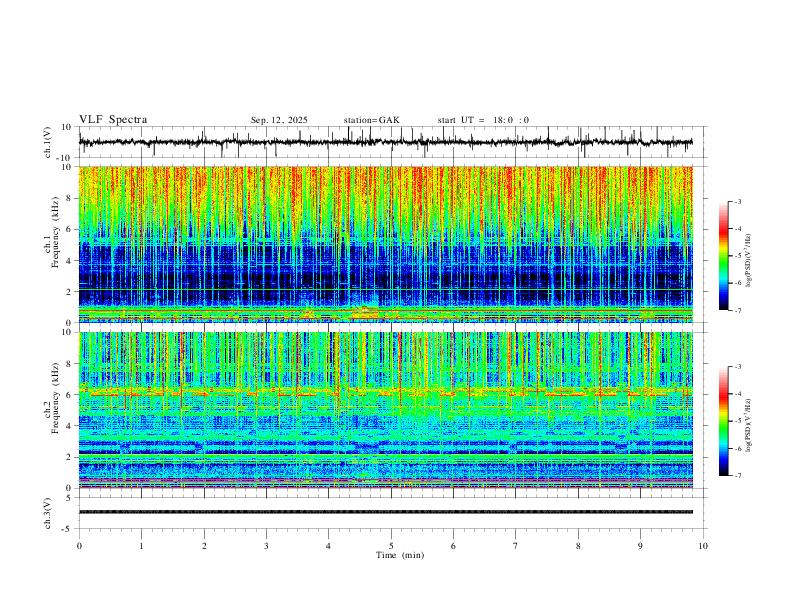Screen dimensions: 792x612
Task: Click the ch.1 voltage waveform trace
Action: (x=385, y=142)
